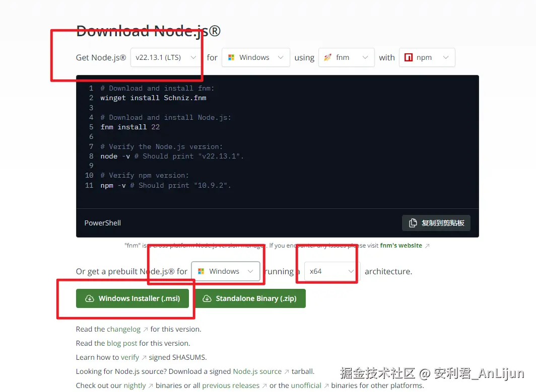Click the external arrow icon after unofficial
Viewport: 536px width, 392px height.
pyautogui.click(x=326, y=386)
